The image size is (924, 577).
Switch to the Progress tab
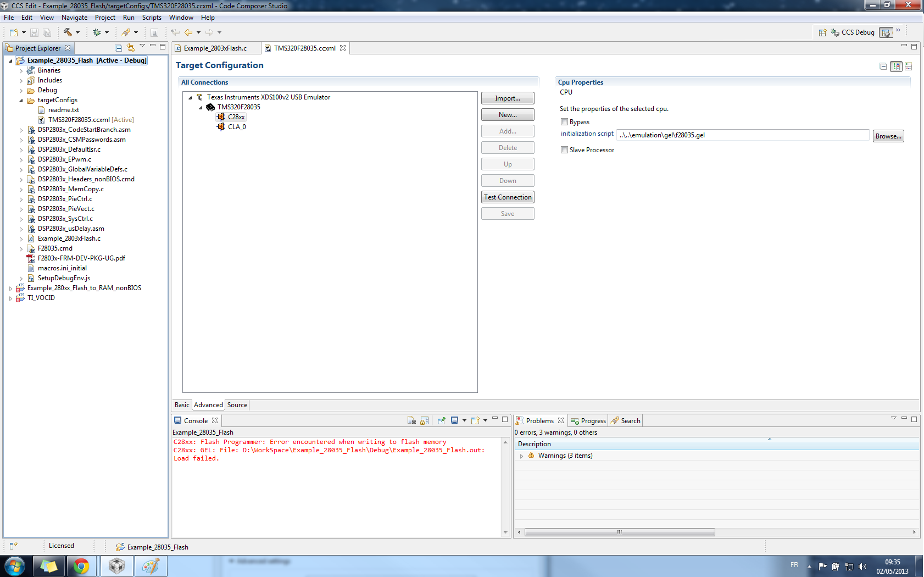click(588, 420)
